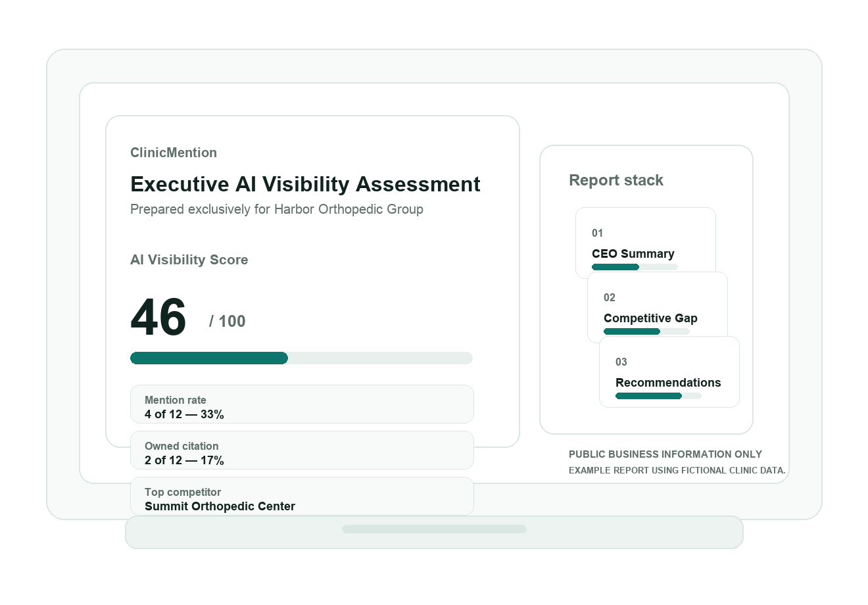
Task: Click the AI Visibility Score label
Action: pos(189,260)
